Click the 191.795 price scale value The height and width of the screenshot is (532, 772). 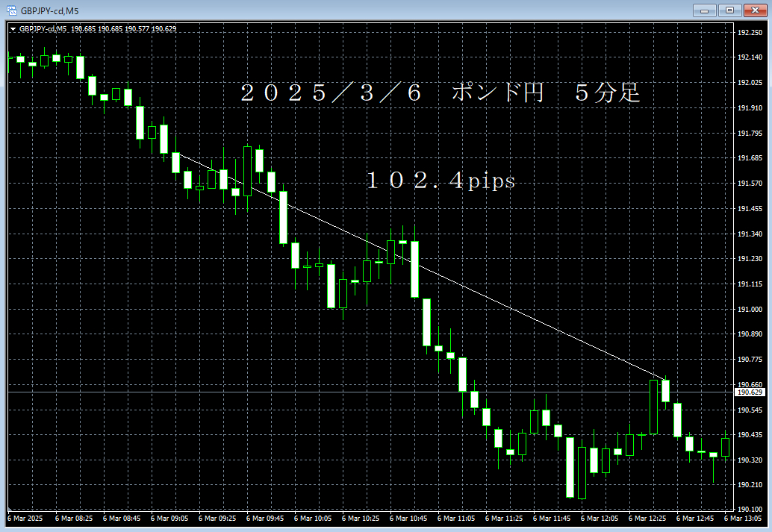click(750, 133)
